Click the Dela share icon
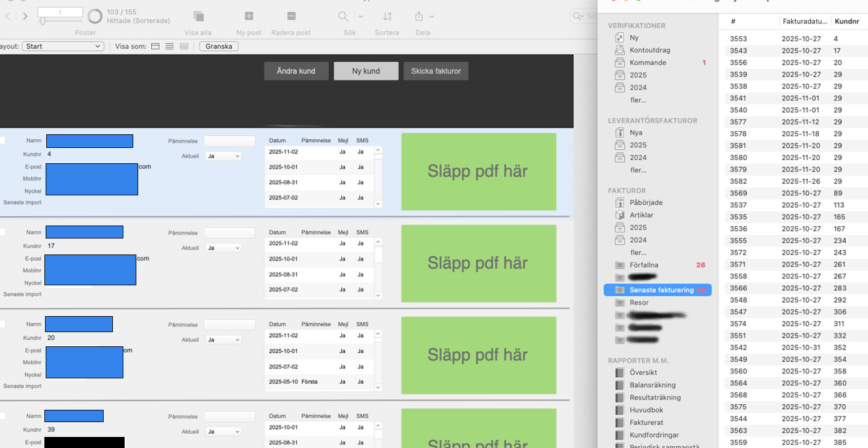The height and width of the screenshot is (448, 868). [420, 17]
